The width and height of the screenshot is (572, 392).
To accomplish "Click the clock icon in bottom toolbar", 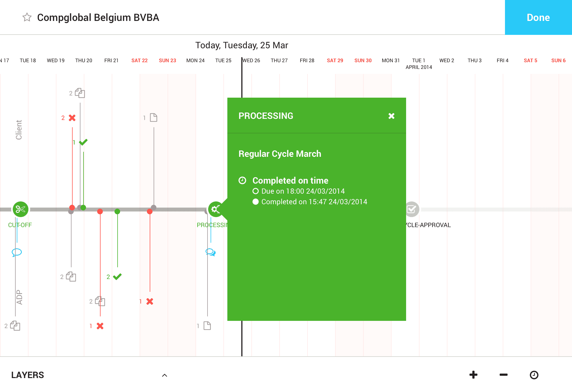I will point(534,375).
